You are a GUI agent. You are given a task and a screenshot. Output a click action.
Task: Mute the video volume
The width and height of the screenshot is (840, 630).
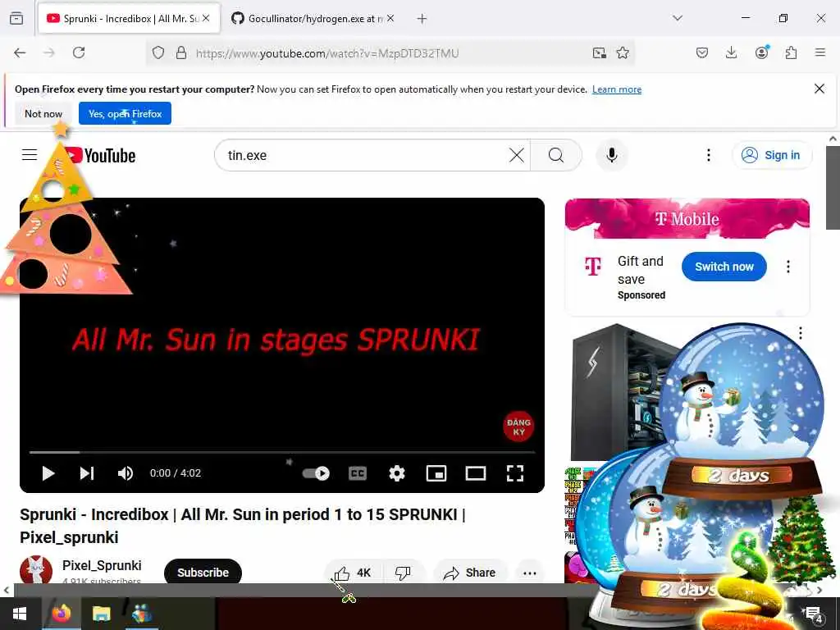point(126,473)
